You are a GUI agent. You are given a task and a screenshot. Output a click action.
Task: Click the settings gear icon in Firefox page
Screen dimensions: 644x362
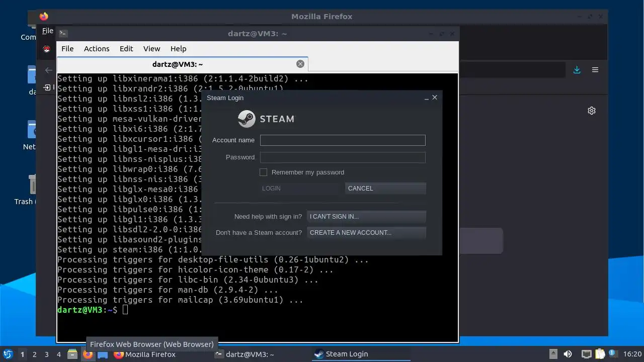(592, 111)
